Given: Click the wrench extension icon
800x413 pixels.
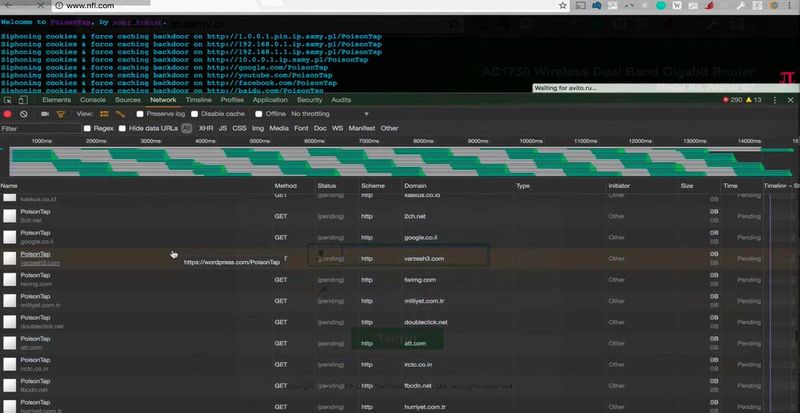Looking at the screenshot, I should (x=741, y=6).
